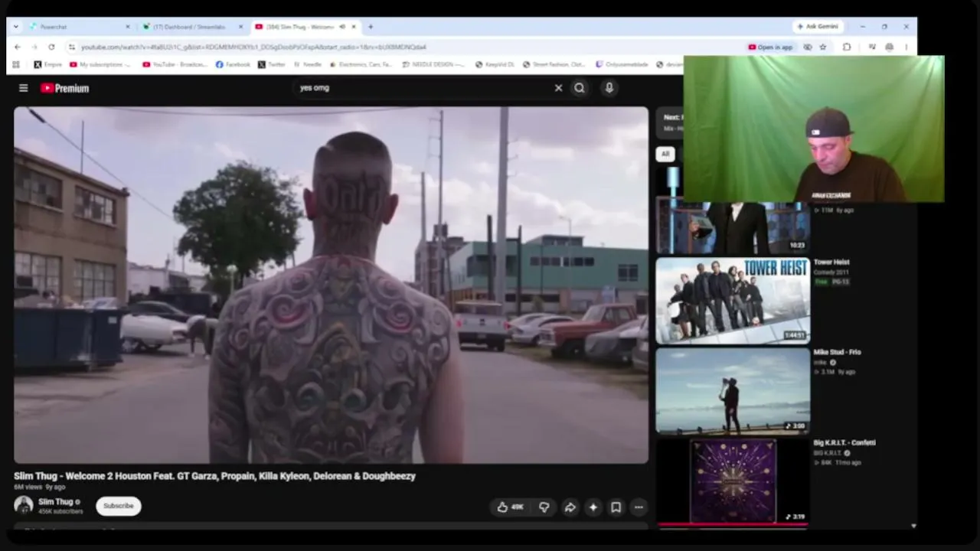
Task: Select the All filter chip
Action: point(665,154)
